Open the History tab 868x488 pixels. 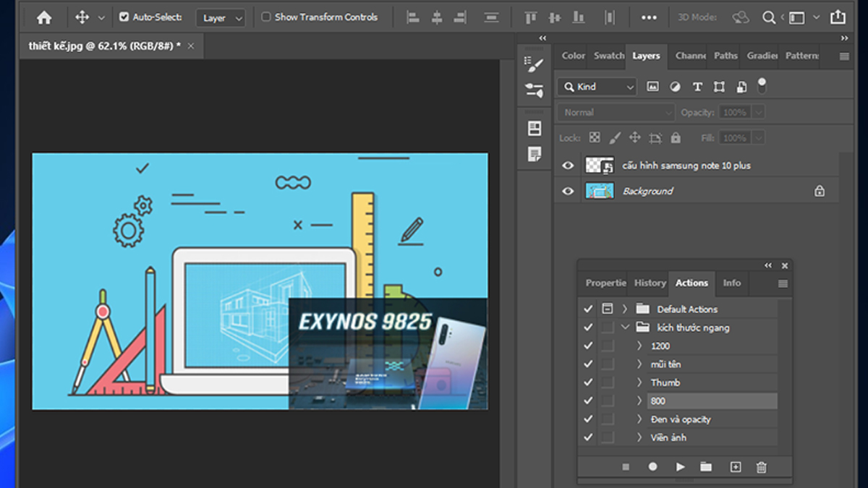coord(650,283)
